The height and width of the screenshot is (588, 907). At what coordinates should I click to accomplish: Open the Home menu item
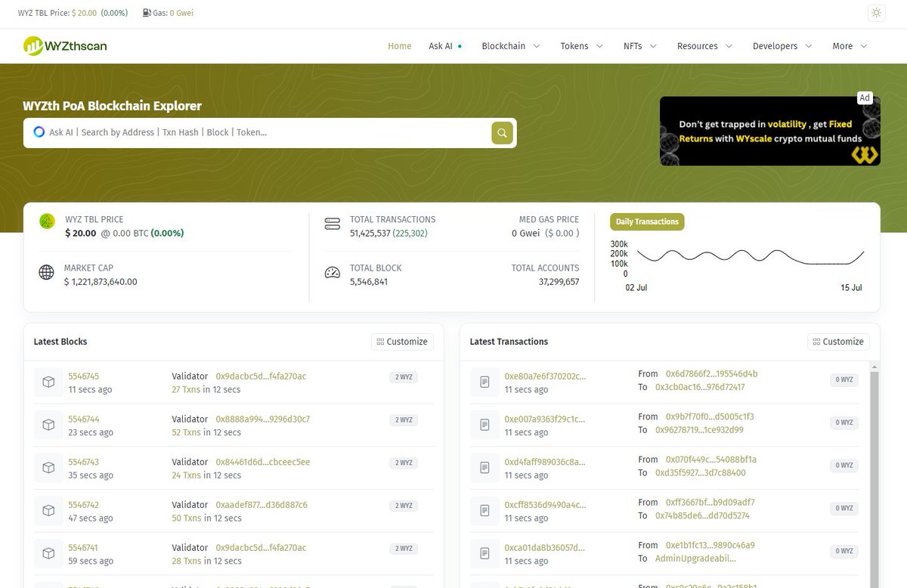pyautogui.click(x=399, y=46)
